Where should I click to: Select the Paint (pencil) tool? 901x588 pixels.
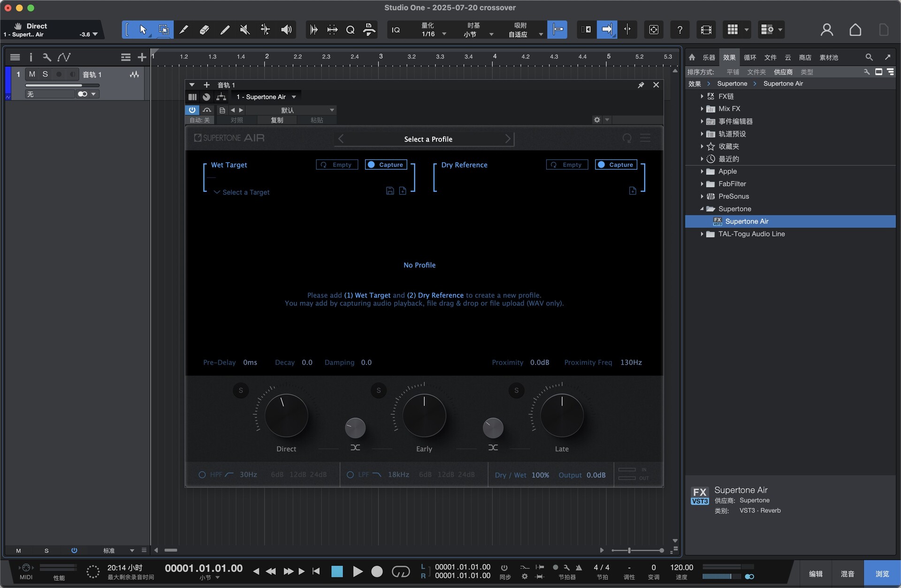click(225, 30)
